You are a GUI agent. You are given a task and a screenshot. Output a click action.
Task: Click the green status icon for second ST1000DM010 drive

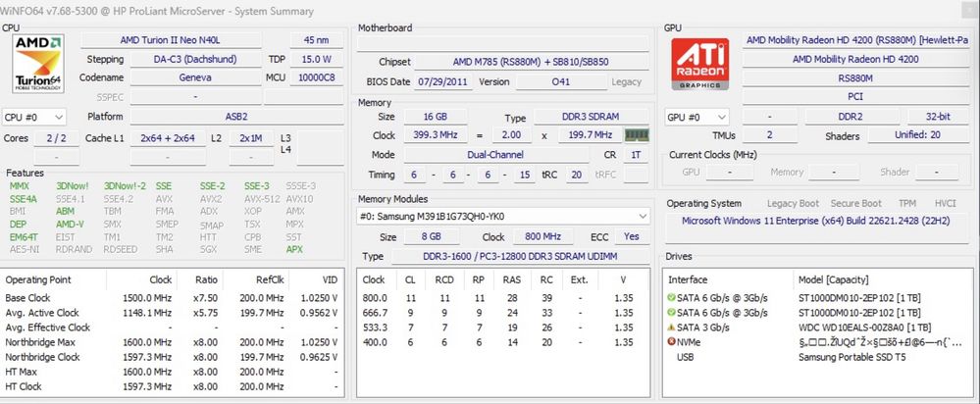671,312
